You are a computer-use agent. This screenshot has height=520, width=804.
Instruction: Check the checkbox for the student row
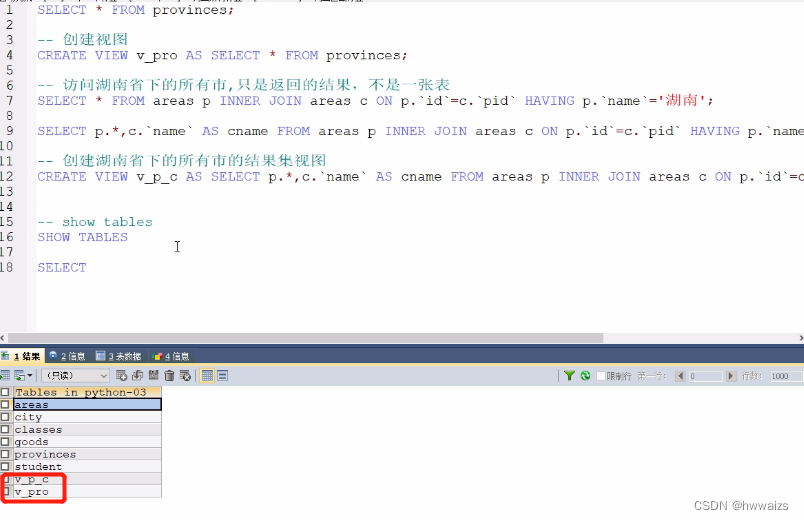click(5, 467)
